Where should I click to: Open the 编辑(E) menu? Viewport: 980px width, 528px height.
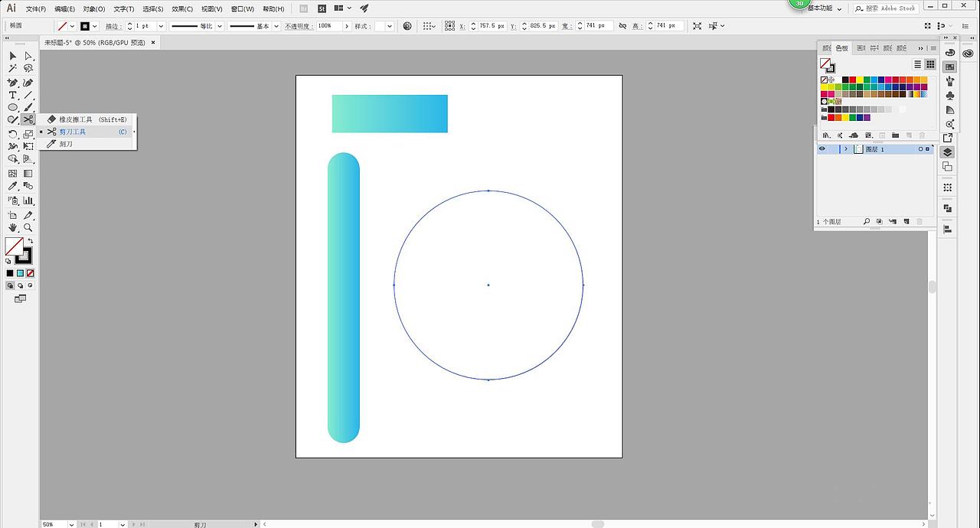click(65, 8)
